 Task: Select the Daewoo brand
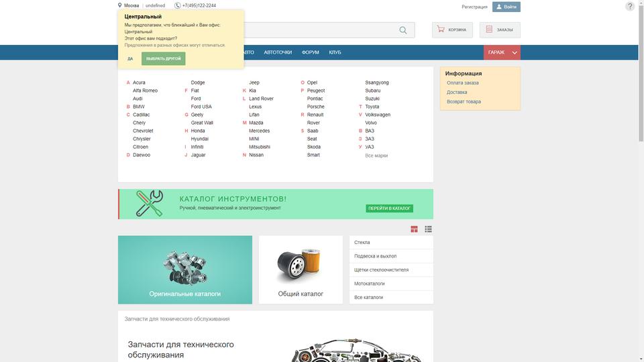(x=142, y=155)
